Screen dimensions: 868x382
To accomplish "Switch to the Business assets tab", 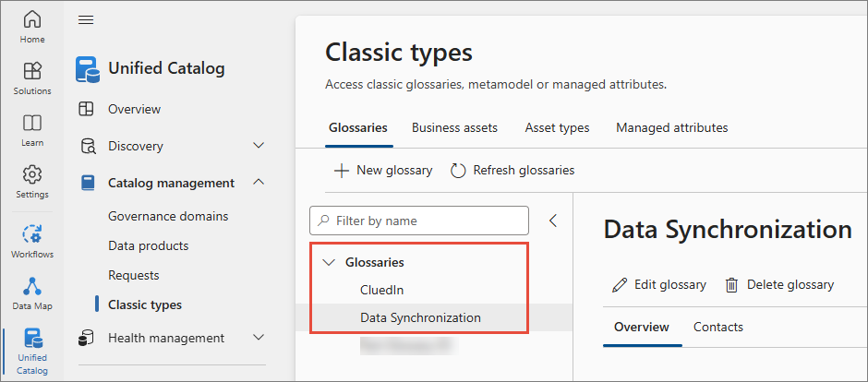I will (454, 127).
